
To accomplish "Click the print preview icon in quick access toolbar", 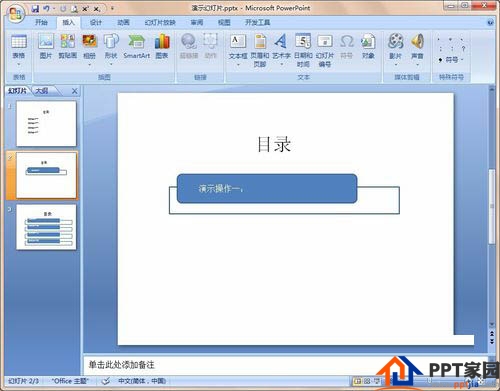I will point(75,9).
